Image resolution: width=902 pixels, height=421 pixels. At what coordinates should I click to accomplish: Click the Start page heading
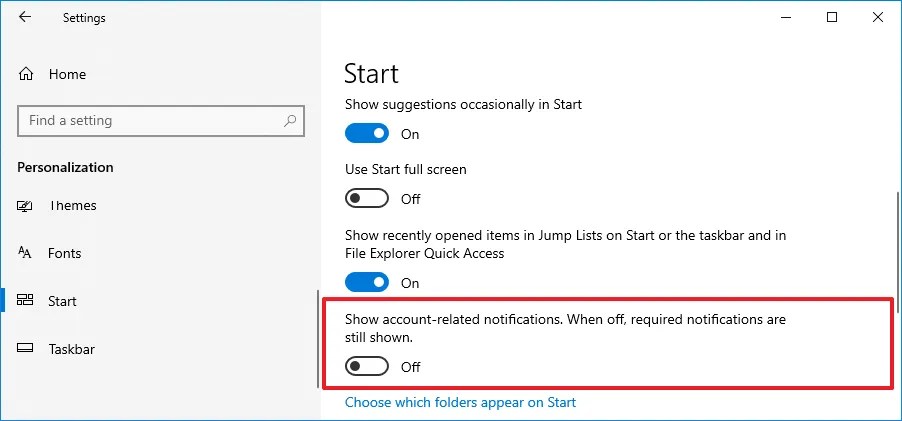point(371,74)
